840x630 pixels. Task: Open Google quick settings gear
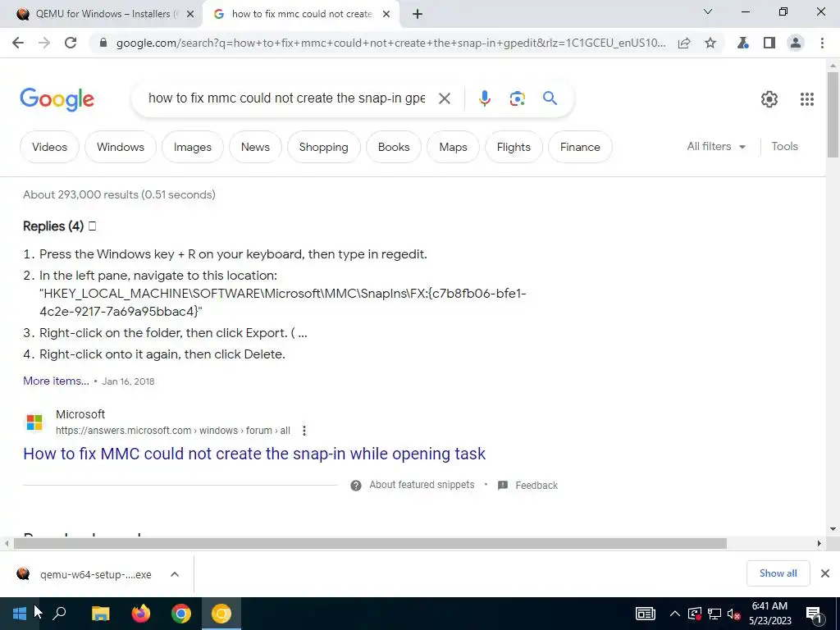click(x=769, y=99)
